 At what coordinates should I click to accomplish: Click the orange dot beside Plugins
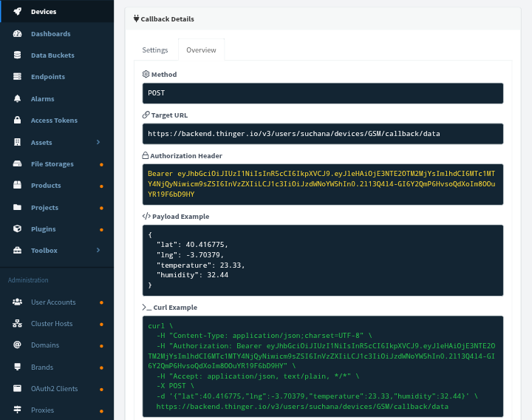[x=101, y=230]
